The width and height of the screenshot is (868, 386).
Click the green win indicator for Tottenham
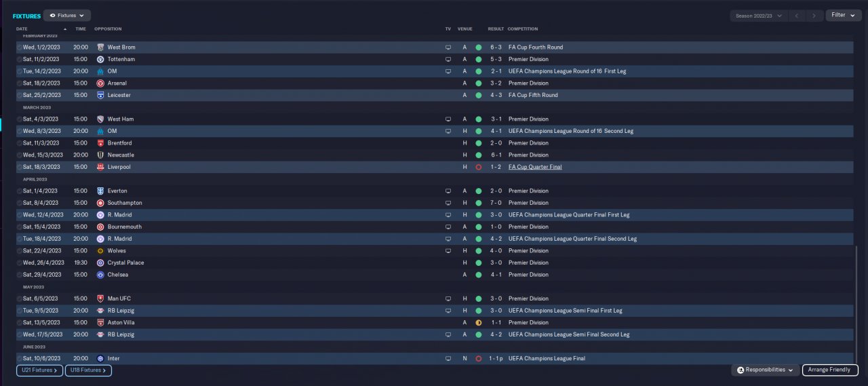[x=478, y=60]
